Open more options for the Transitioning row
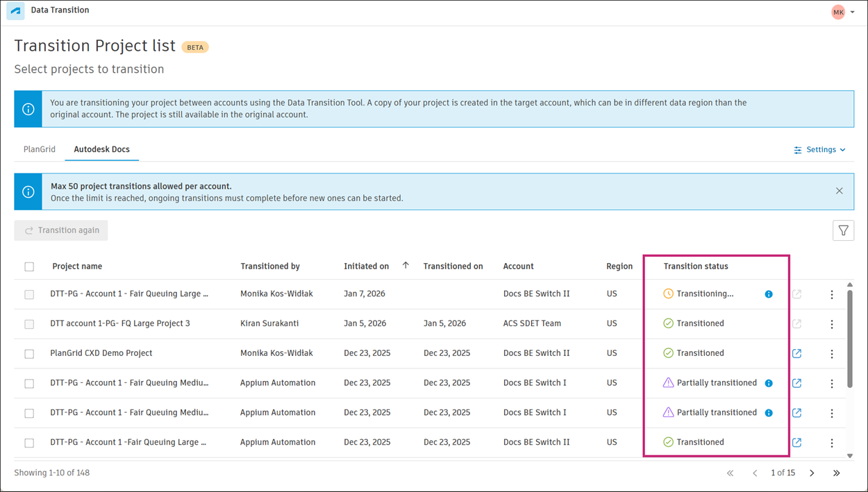The width and height of the screenshot is (868, 492). click(832, 295)
